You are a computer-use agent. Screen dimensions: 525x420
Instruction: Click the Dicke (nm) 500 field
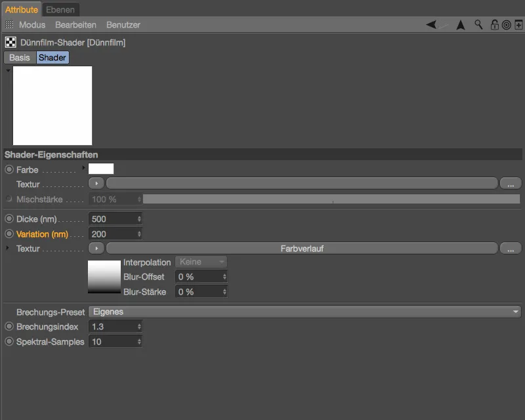coord(115,219)
